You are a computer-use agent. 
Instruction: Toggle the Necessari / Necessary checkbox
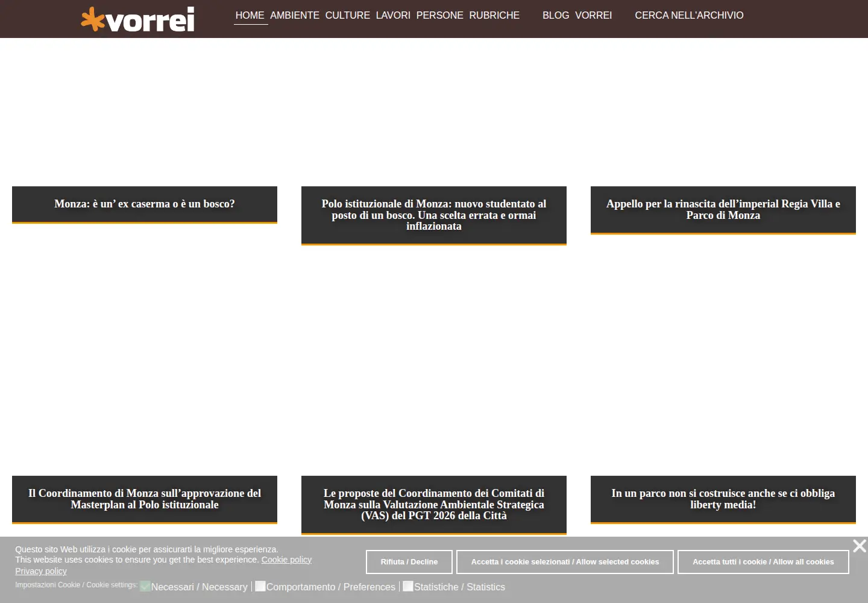145,586
